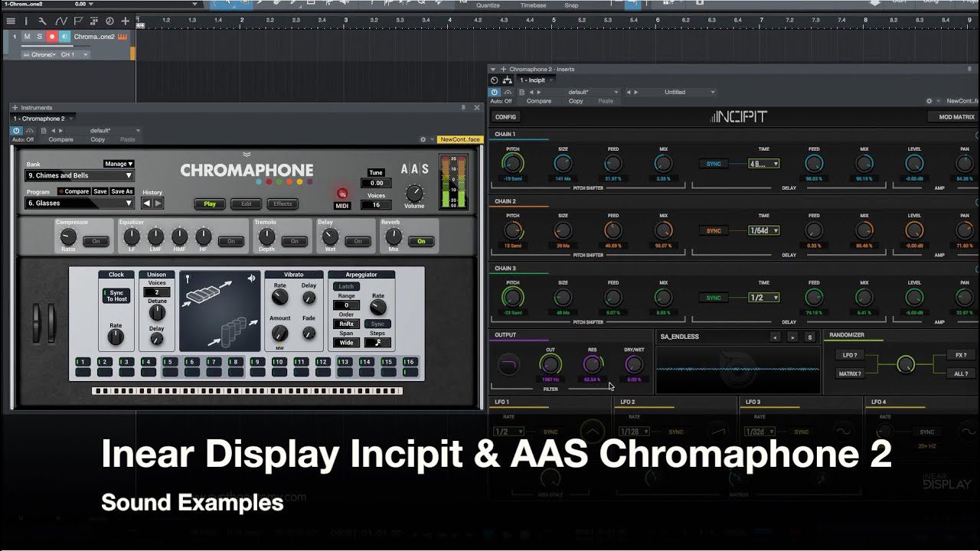The width and height of the screenshot is (980, 551).
Task: Select the 1 - Incipit insert tab
Action: tap(537, 80)
